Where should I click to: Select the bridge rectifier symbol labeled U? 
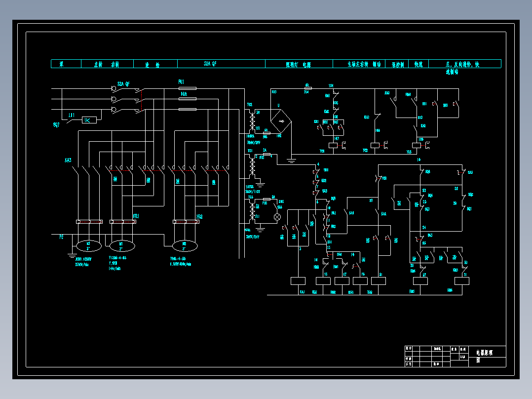(x=280, y=120)
